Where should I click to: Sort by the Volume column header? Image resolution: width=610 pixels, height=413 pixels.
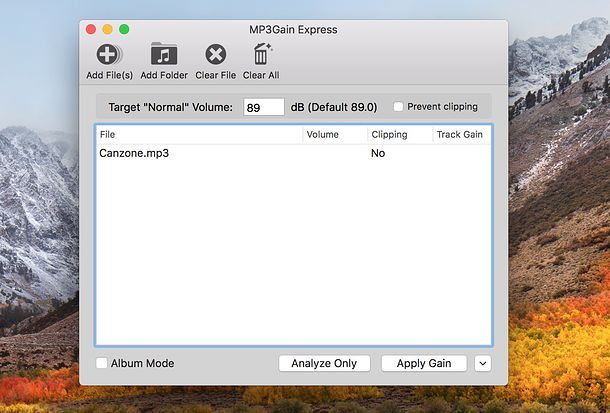tap(335, 135)
